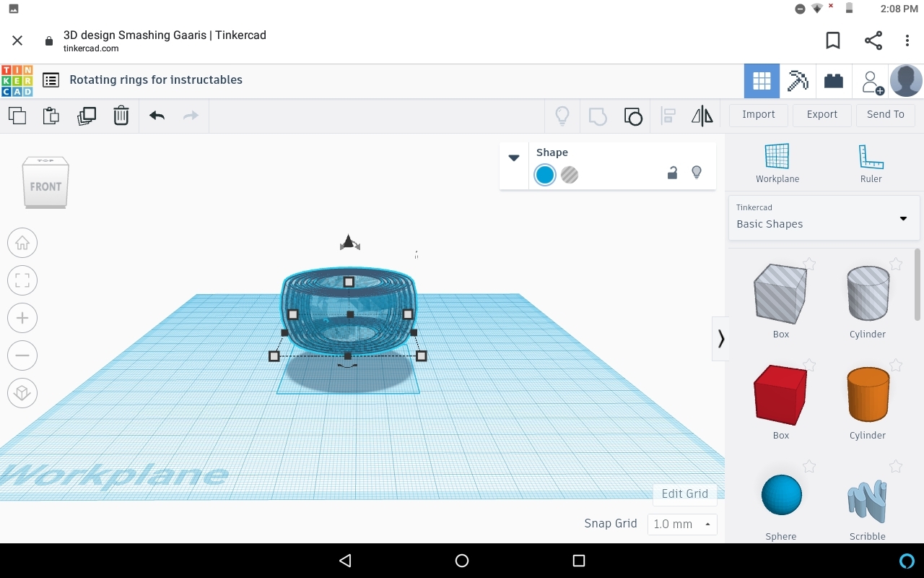Set shape to Hole striped swatch
Viewport: 924px width, 578px height.
(x=570, y=175)
